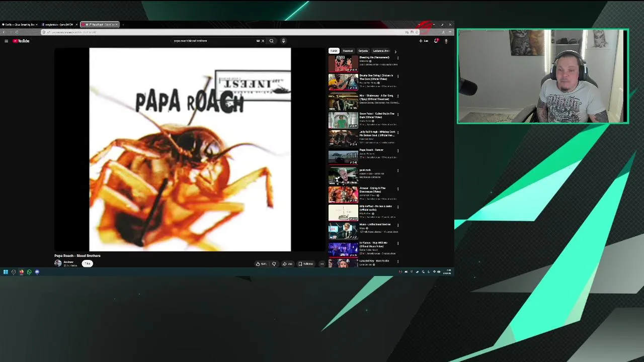
Task: Open options menu for 'Bleeding Me (Remastered)'
Action: tap(398, 58)
